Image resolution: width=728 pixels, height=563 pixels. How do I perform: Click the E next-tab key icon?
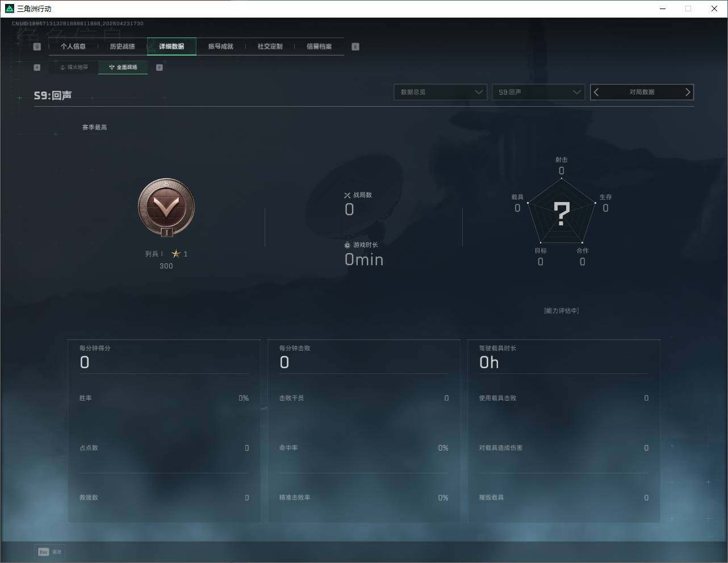[355, 47]
